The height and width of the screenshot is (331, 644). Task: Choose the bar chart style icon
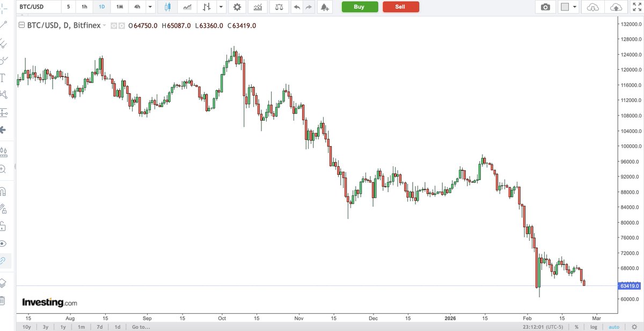coord(207,7)
